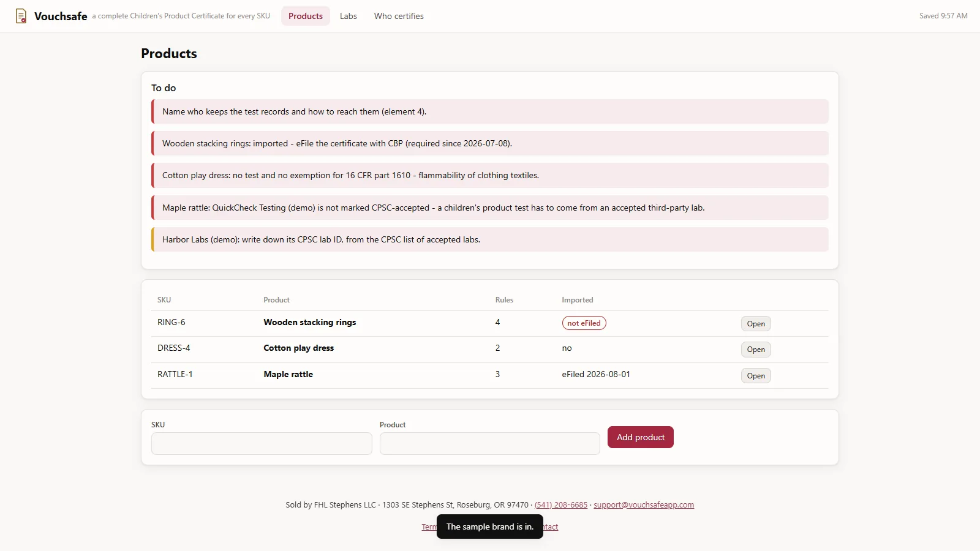Click the Vouchsafe certificate logo icon
Screen dimensions: 980x551
click(x=21, y=16)
